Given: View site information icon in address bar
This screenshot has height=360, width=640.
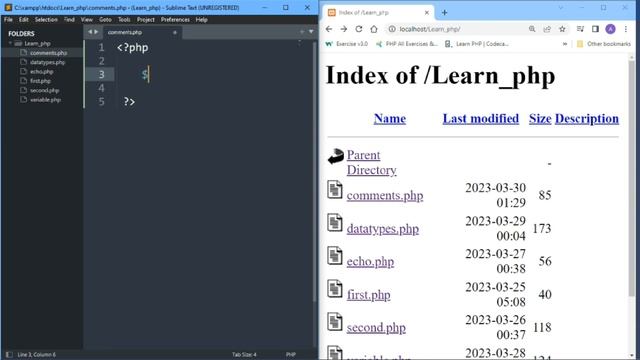Looking at the screenshot, I should [x=392, y=29].
